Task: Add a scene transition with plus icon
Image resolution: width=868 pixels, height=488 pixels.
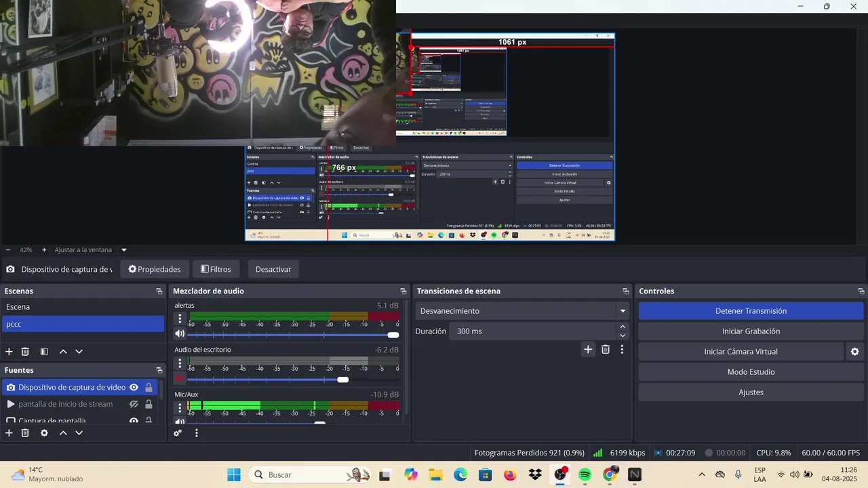Action: [x=588, y=350]
